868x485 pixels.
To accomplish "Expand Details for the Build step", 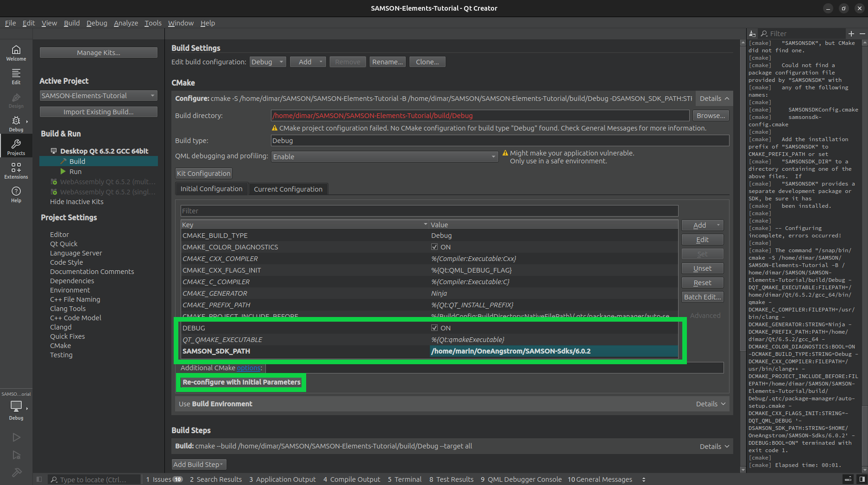I will pos(713,446).
